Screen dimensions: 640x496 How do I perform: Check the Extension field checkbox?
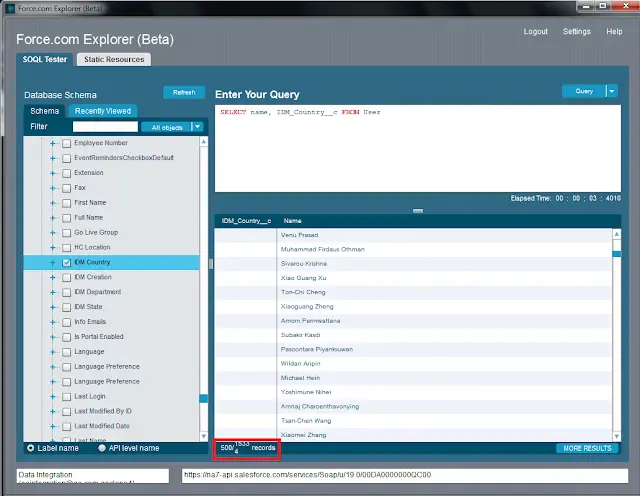pyautogui.click(x=67, y=173)
